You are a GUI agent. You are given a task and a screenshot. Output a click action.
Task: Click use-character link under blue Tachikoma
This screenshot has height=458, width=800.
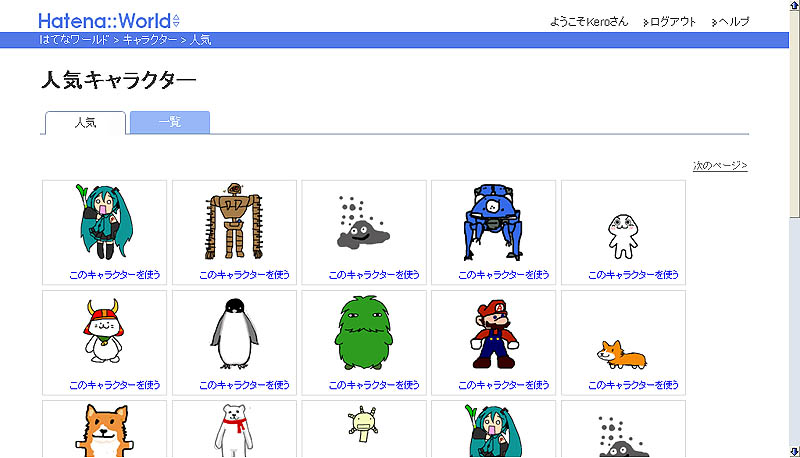[x=504, y=275]
